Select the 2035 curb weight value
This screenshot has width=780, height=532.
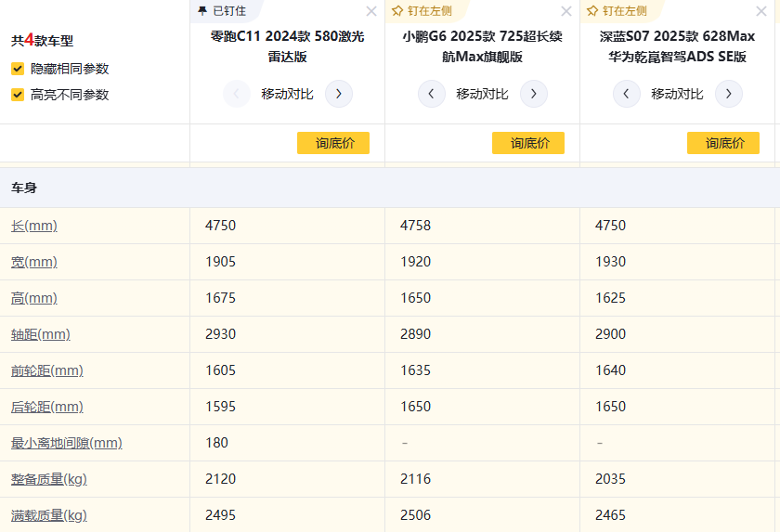(x=610, y=479)
